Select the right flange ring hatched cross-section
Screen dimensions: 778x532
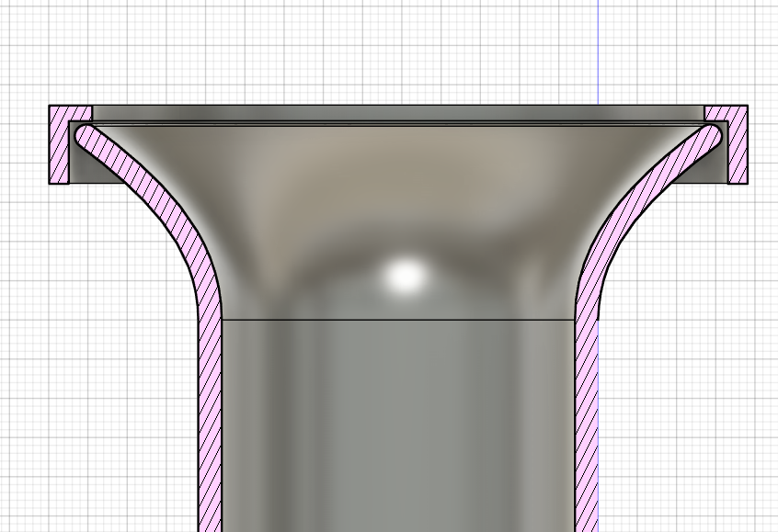(738, 152)
